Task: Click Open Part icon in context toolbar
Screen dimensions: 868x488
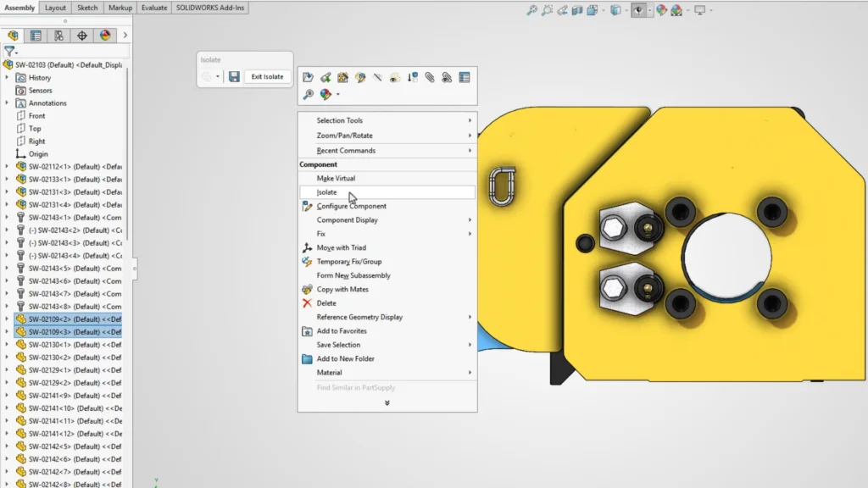Action: click(308, 77)
